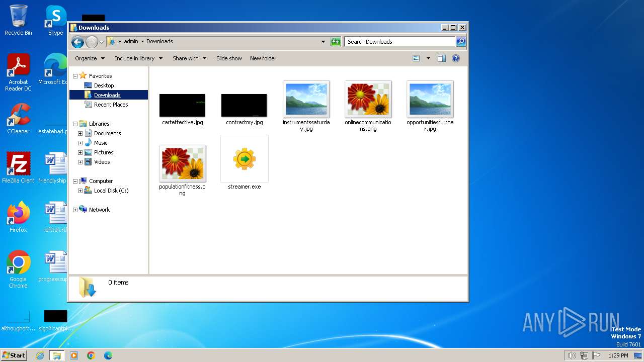The image size is (644, 362).
Task: Open the volume speaker tray icon
Action: 572,355
